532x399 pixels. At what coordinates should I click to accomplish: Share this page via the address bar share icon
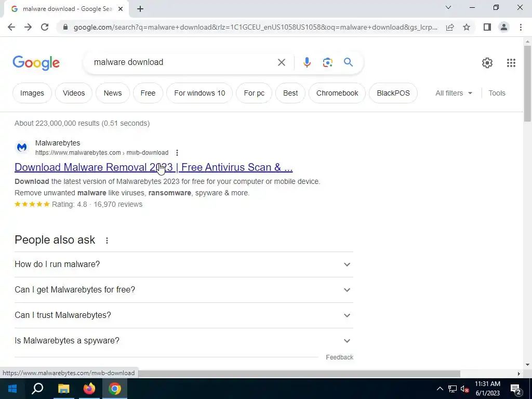click(x=450, y=27)
